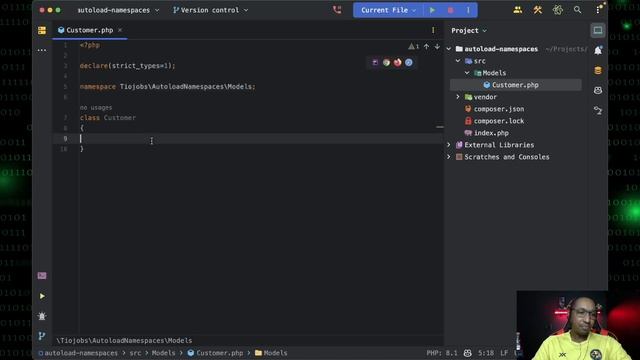Open More tool windows ellipsis in left sidebar
The width and height of the screenshot is (640, 360).
(x=42, y=50)
